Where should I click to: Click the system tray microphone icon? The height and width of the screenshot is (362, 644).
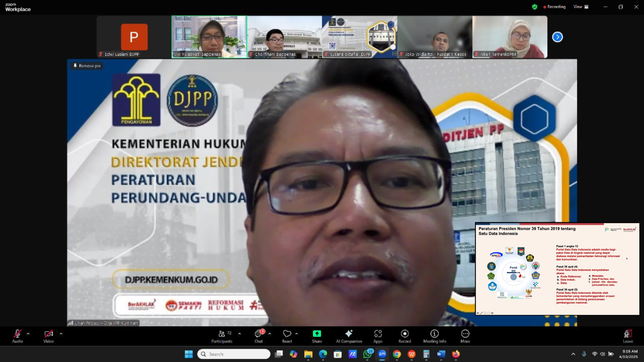point(584,354)
